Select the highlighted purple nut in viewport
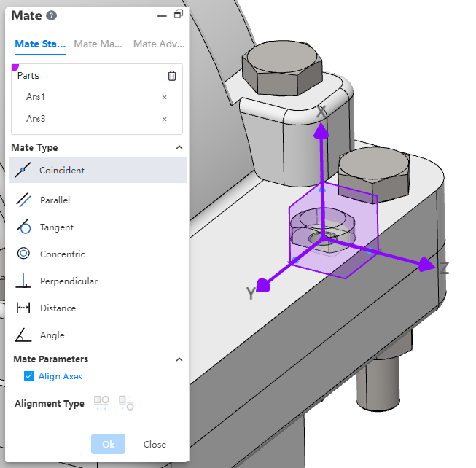The width and height of the screenshot is (476, 468). [322, 230]
